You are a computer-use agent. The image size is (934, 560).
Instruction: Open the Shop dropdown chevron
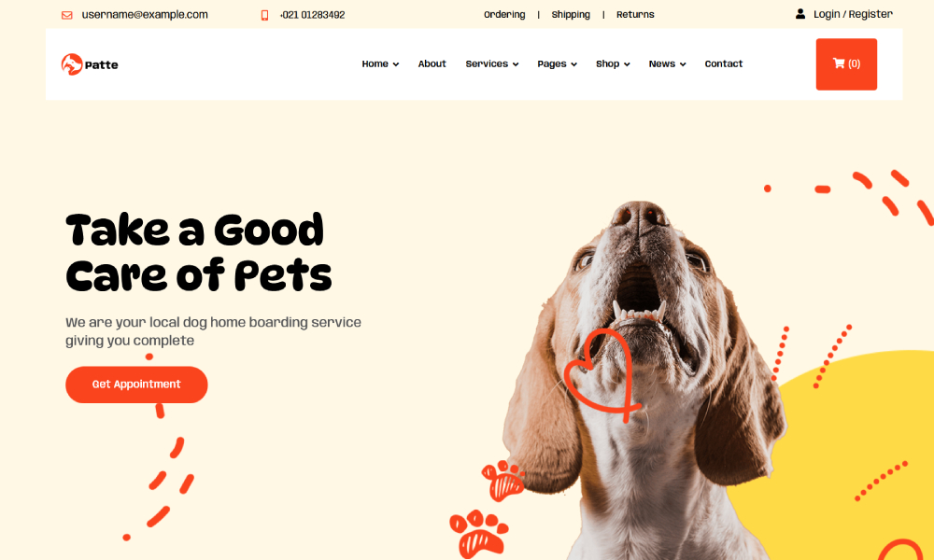[x=627, y=64]
